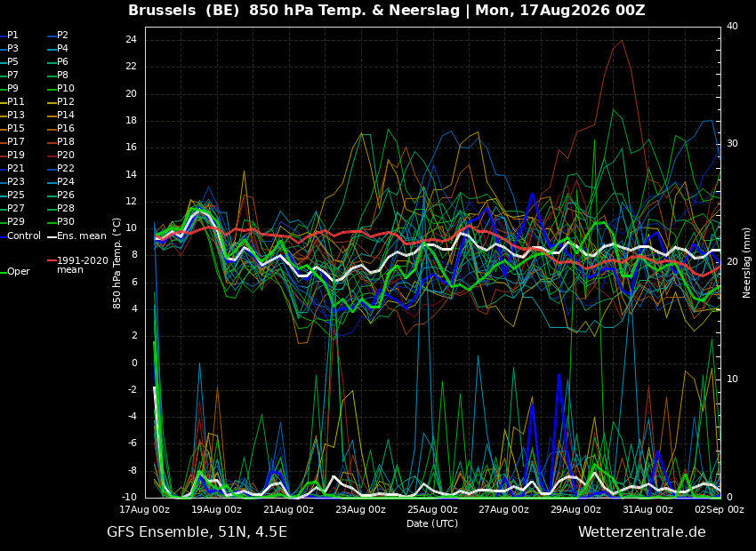Click the 24 temperature axis value
Viewport: 756px width, 551px height.
[131, 40]
